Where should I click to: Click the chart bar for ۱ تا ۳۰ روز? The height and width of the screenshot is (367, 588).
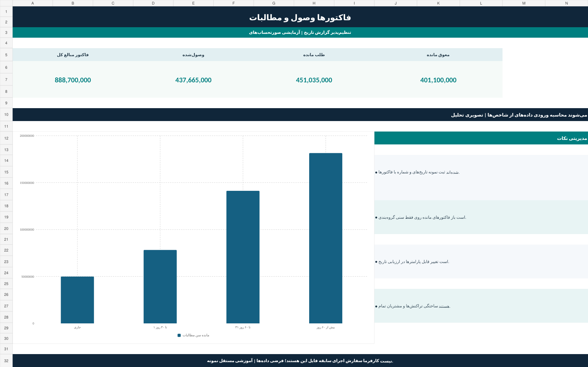(160, 287)
